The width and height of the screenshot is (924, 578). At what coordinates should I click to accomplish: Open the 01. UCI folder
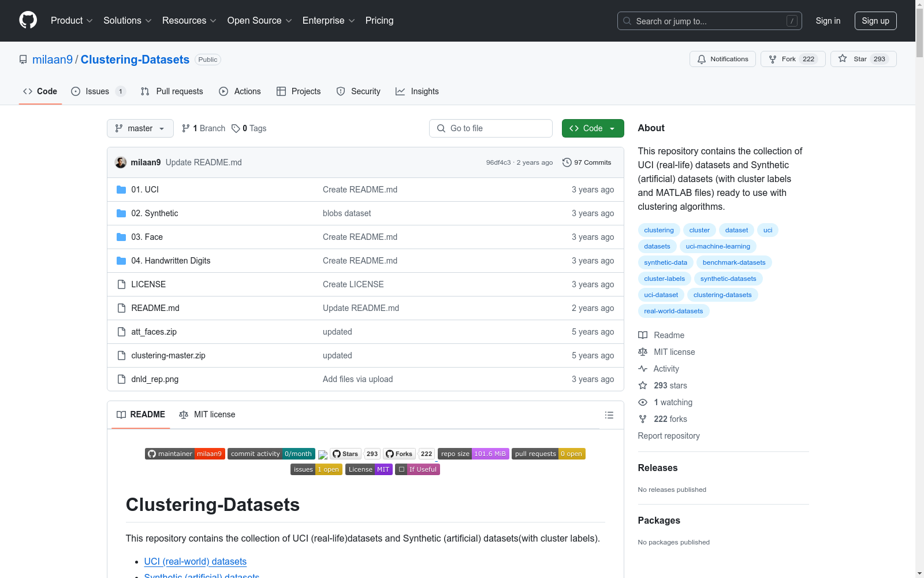pos(144,190)
